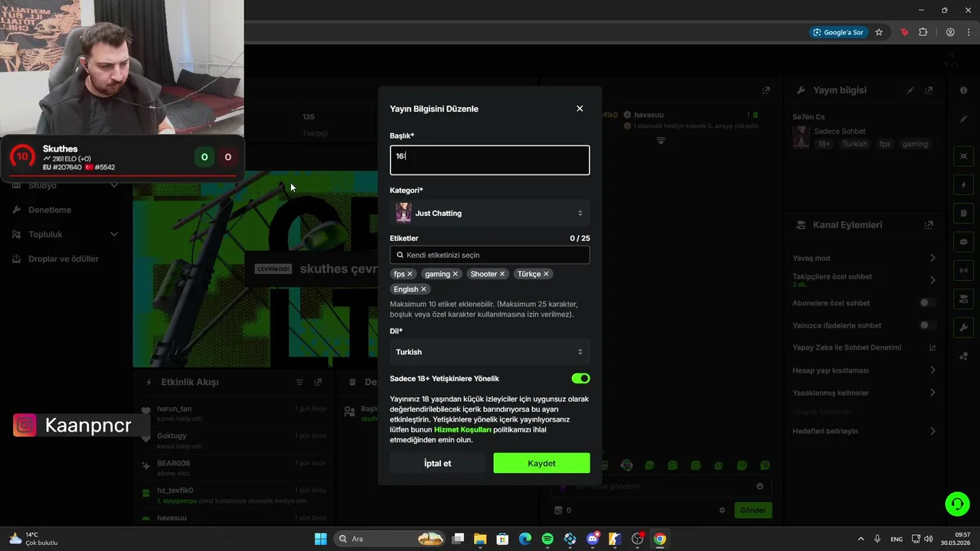Click BEAR006 in the activity feed

point(173,463)
